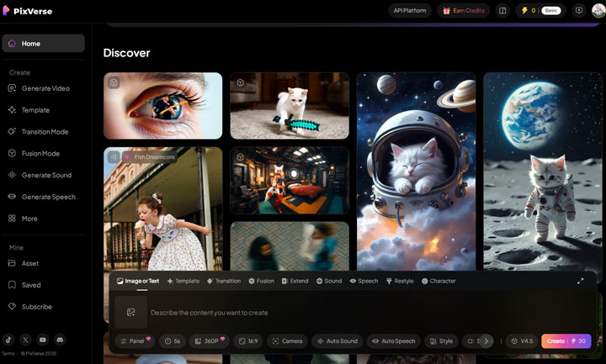The width and height of the screenshot is (606, 364).
Task: Toggle the Panel mode option
Action: tap(135, 341)
